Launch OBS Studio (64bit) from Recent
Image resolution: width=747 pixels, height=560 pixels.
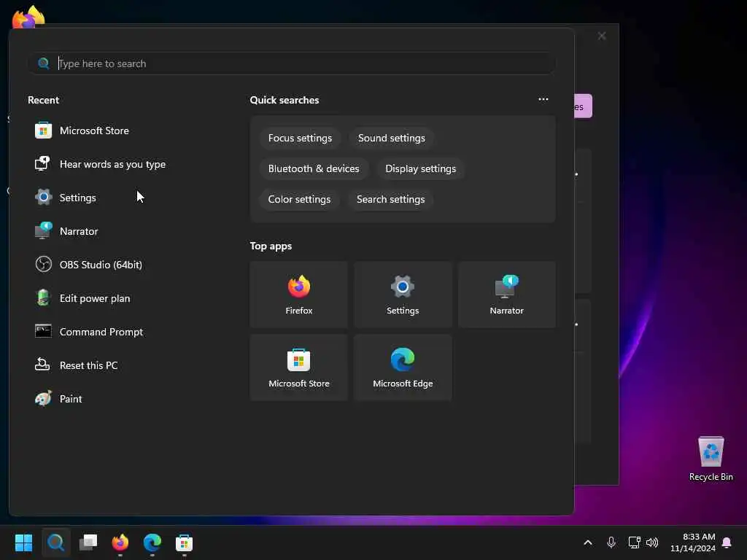point(88,265)
